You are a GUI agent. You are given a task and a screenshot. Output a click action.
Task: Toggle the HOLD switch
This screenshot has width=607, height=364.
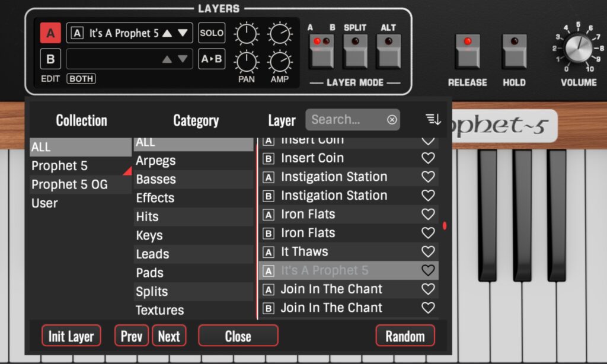point(514,52)
